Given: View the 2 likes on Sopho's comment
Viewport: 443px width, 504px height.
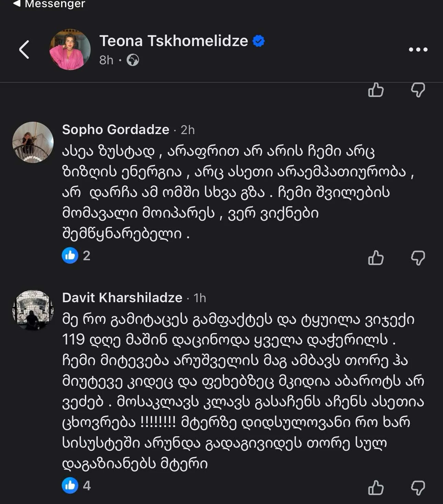Looking at the screenshot, I should pos(76,256).
